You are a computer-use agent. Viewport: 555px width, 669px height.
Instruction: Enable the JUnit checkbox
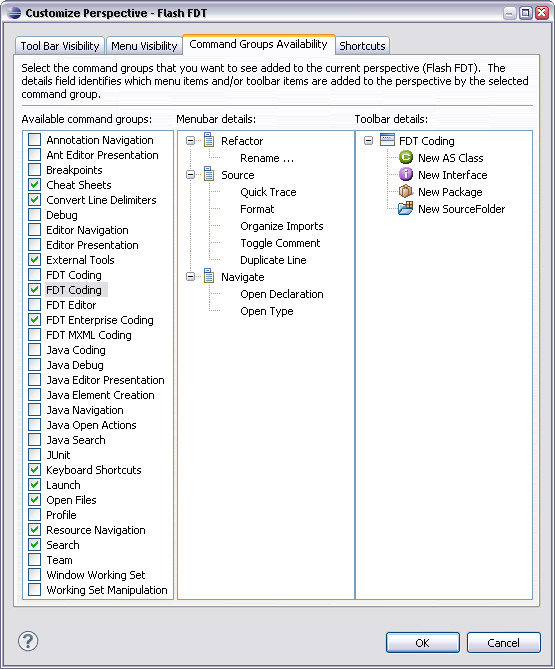pyautogui.click(x=35, y=454)
